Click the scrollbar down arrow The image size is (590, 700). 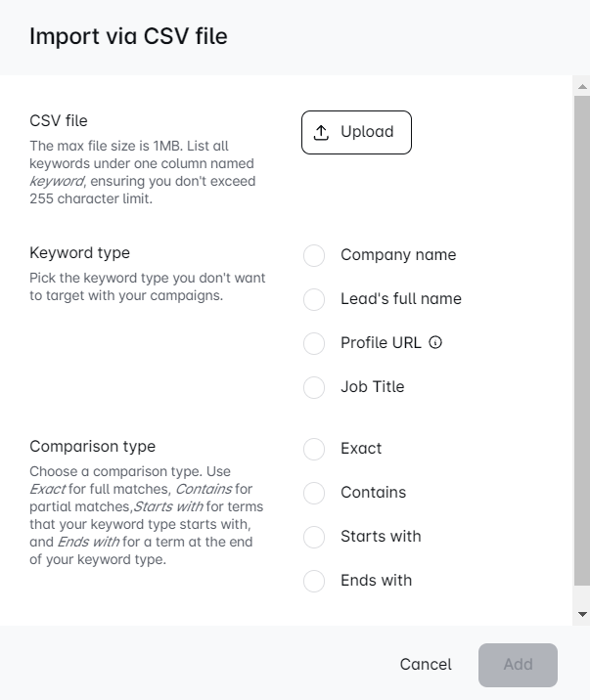(x=582, y=614)
